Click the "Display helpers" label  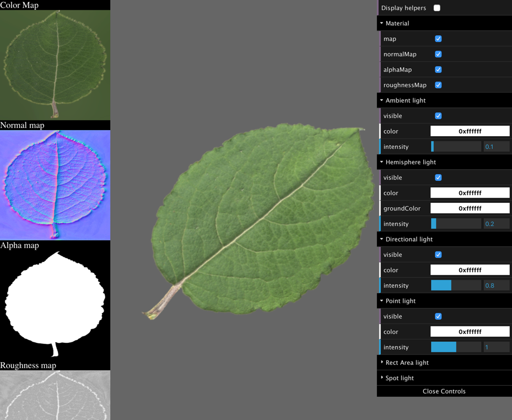[403, 8]
